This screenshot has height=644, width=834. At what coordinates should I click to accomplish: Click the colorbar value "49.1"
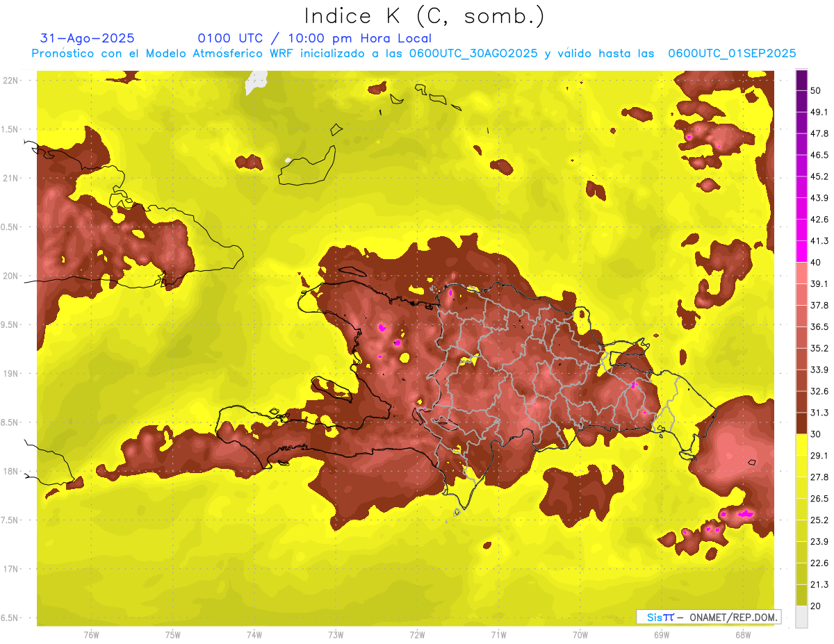(x=819, y=112)
